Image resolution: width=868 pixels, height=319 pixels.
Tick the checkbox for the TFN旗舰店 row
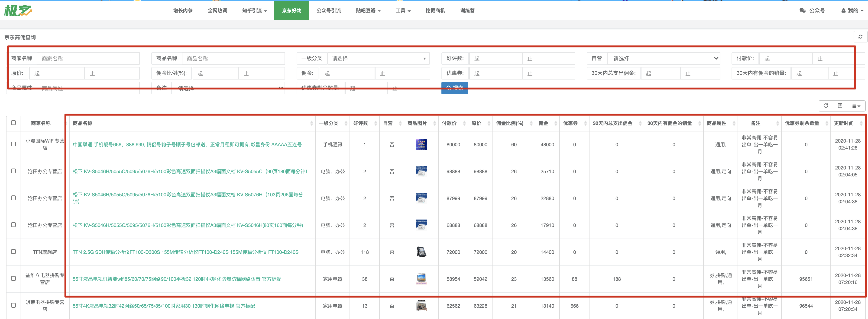tap(13, 252)
